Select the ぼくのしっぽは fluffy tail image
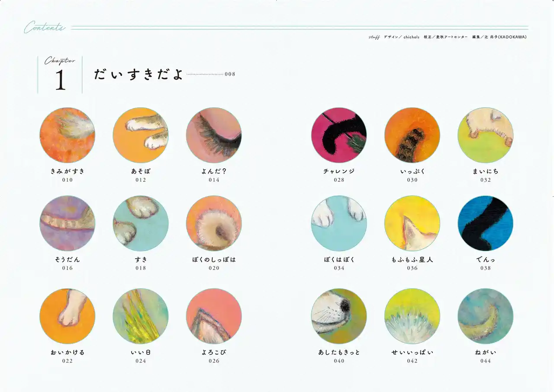This screenshot has width=554, height=392. tap(214, 223)
